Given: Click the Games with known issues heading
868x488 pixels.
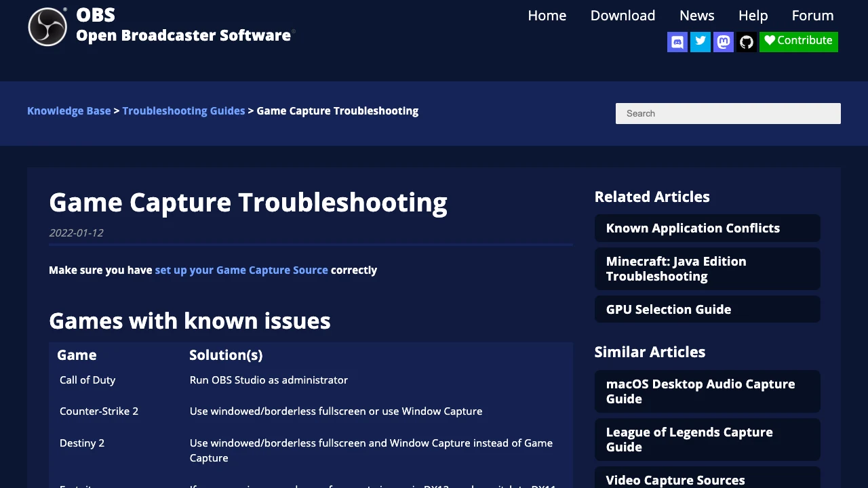Looking at the screenshot, I should [x=190, y=320].
